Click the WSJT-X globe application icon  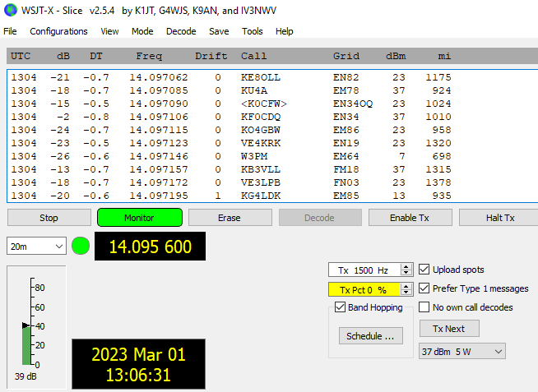11,11
